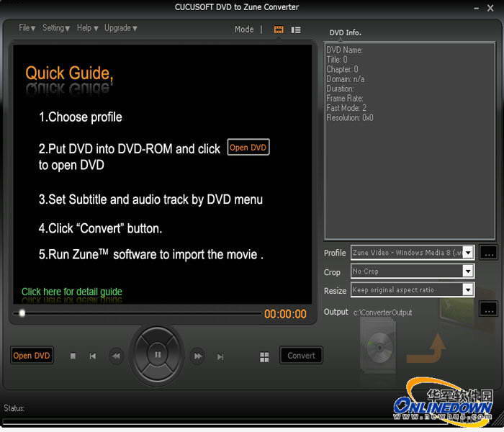Click the 'Title: 0' info line
The image size is (504, 432).
point(336,60)
